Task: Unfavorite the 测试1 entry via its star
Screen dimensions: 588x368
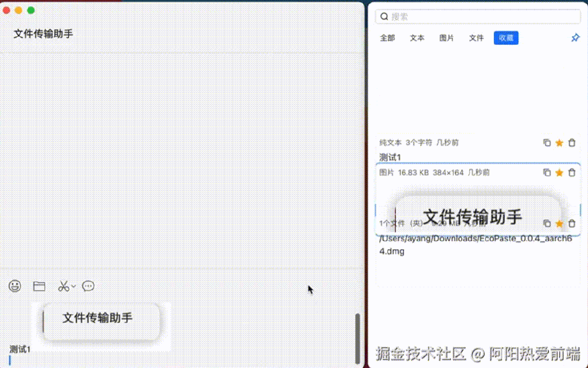Action: [559, 143]
